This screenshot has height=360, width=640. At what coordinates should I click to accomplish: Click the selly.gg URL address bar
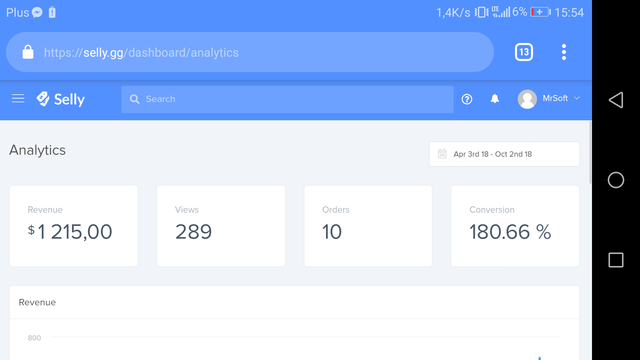[x=250, y=52]
